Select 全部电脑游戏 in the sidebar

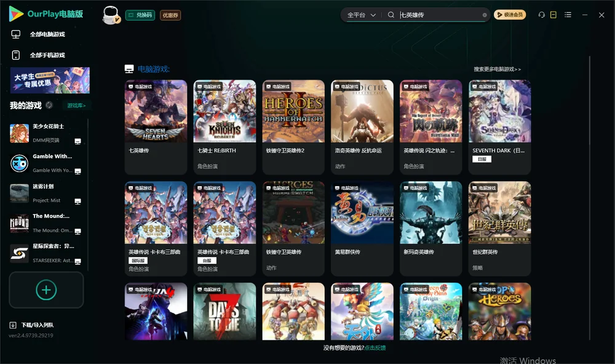[47, 34]
